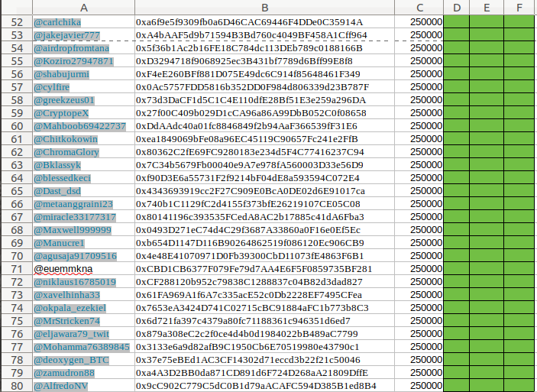The height and width of the screenshot is (392, 537).
Task: Open the @eljawara79_twit link
Action: click(71, 334)
